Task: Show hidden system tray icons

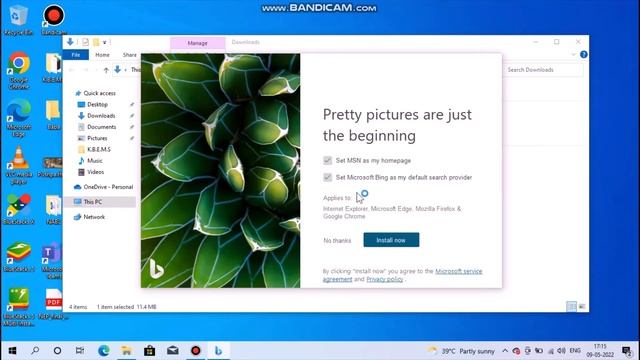Action: coord(505,351)
